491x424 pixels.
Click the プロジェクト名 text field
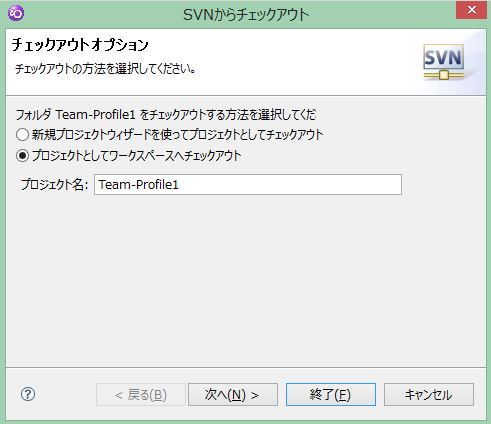[x=248, y=184]
